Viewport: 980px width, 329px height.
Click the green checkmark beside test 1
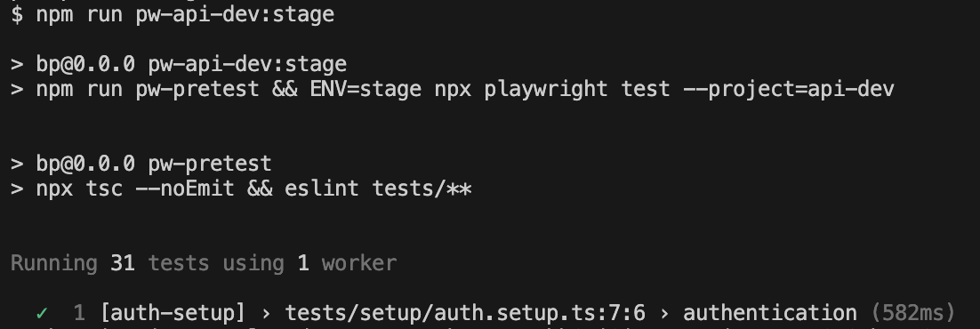pyautogui.click(x=43, y=313)
